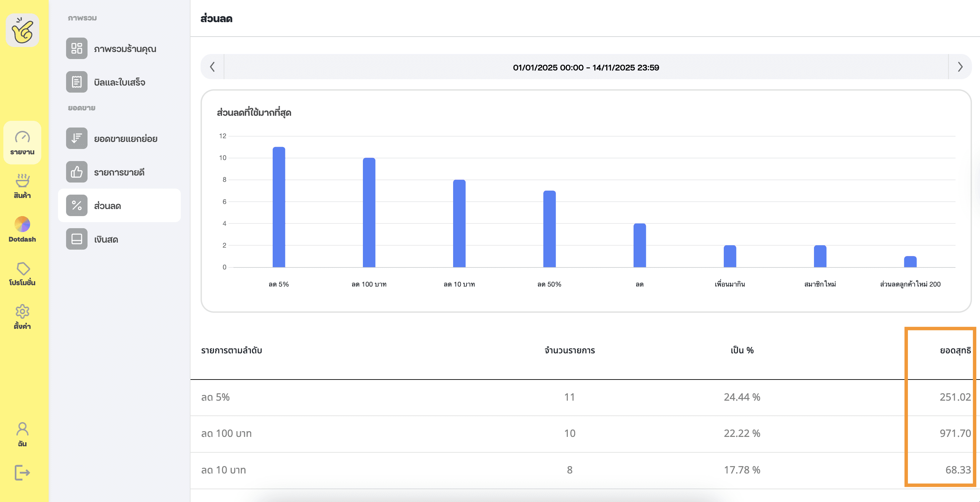Open the รายงาน reports section

pyautogui.click(x=22, y=143)
